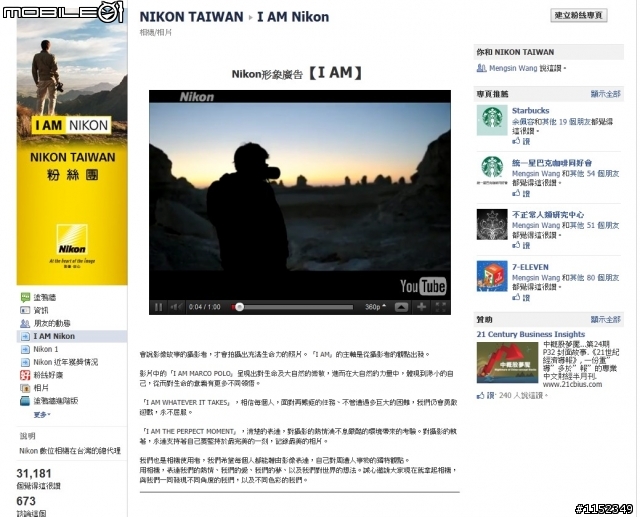Viewport: 640px width, 517px height.
Task: Click the friends icon beside Mengsin Wang
Action: click(x=482, y=69)
